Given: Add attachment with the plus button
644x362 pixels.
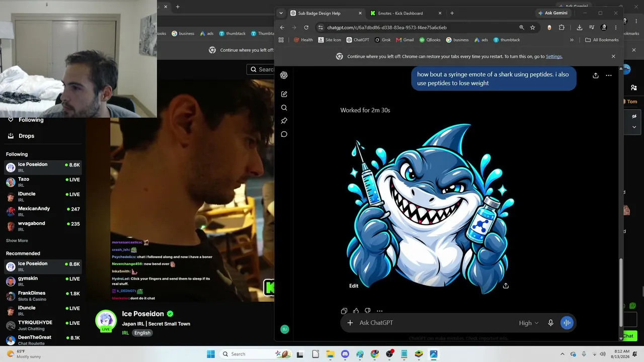Looking at the screenshot, I should click(350, 323).
